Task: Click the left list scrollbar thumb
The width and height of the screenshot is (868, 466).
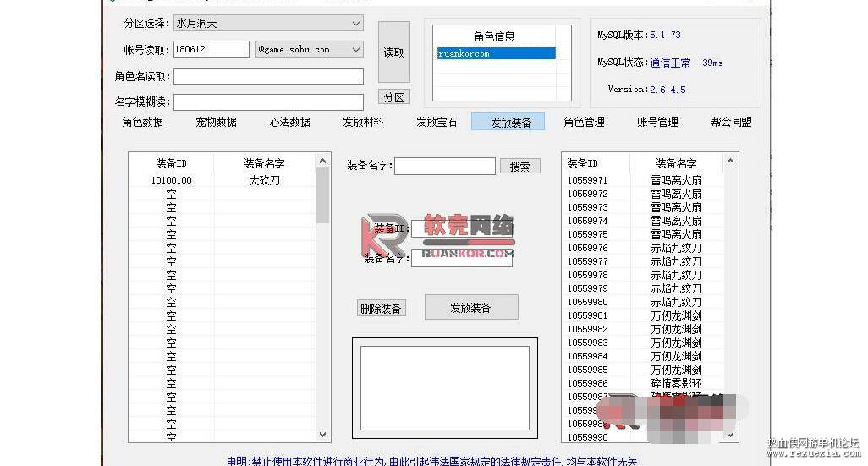Action: click(322, 195)
